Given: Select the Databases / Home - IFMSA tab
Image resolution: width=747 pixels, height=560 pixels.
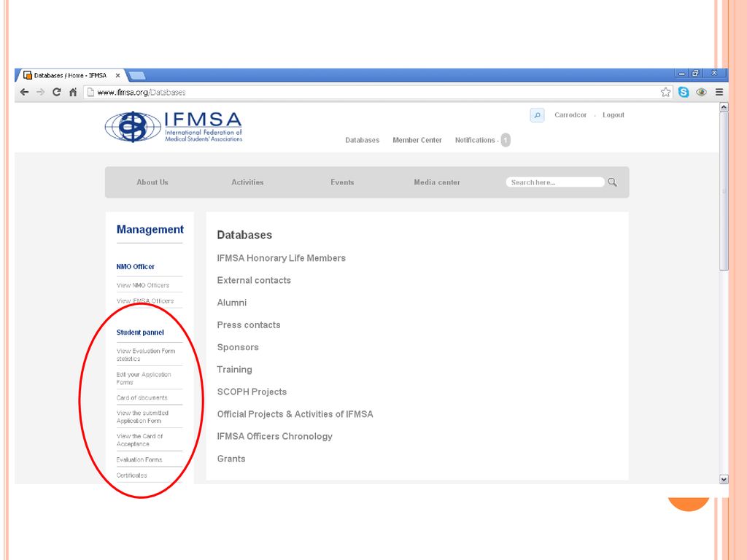Looking at the screenshot, I should pos(71,75).
